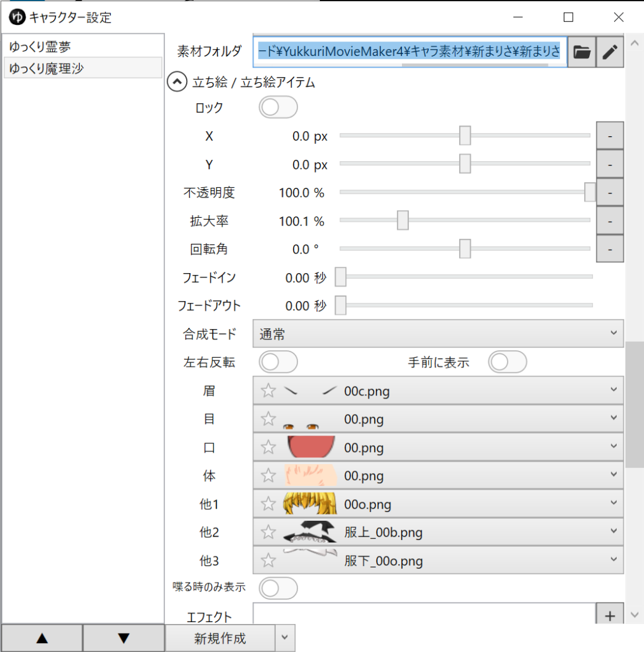Open the 他3 image dropdown

(x=438, y=560)
